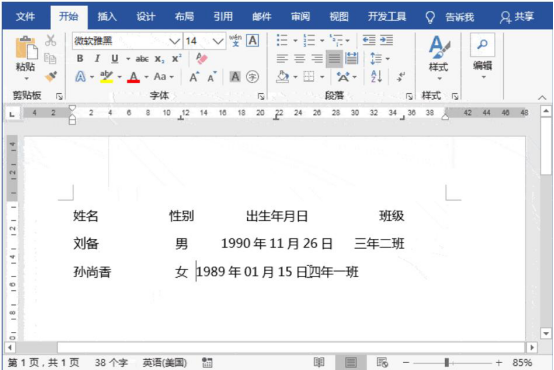Increase the paragraph indent
The width and height of the screenshot is (554, 370).
(x=387, y=40)
